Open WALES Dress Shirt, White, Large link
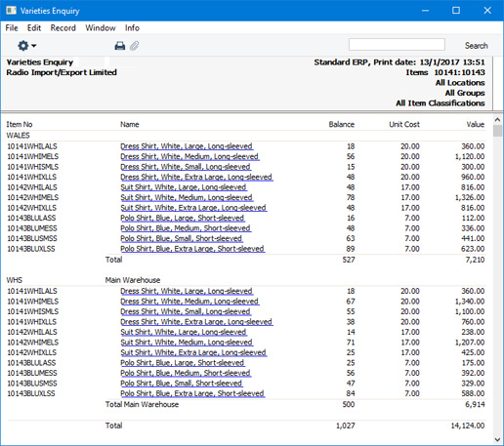 pos(187,146)
